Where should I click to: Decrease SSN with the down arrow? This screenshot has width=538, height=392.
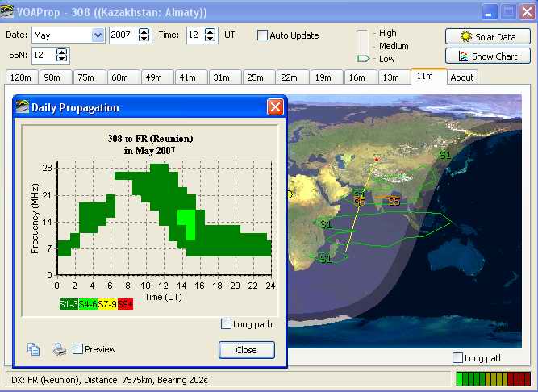61,58
